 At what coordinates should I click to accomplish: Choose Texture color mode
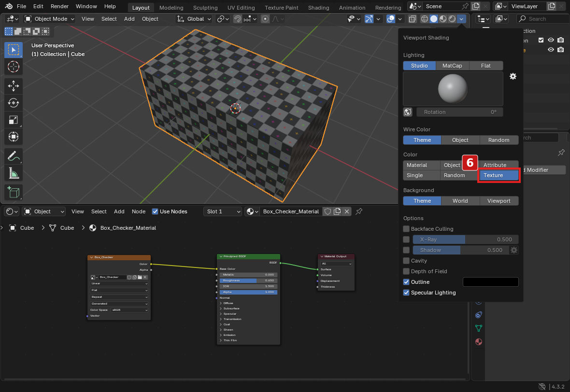click(499, 175)
